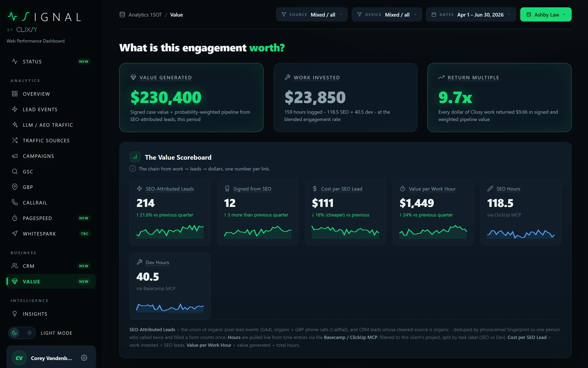
Task: Open the CRM page
Action: [x=51, y=266]
